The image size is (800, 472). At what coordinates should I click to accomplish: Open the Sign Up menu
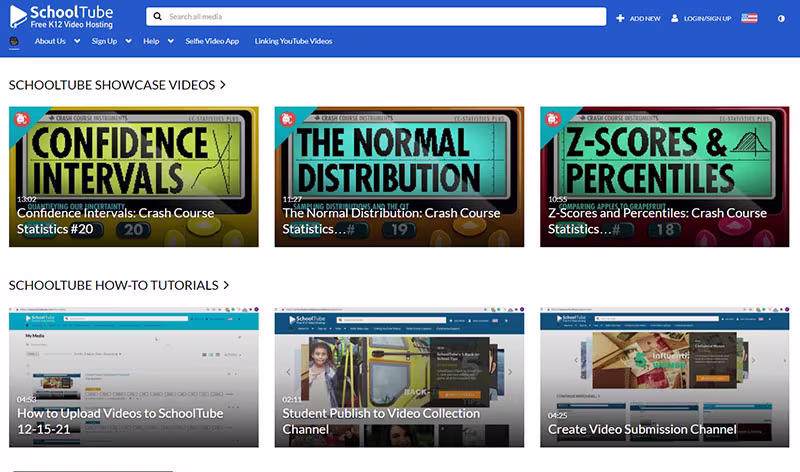coord(104,41)
